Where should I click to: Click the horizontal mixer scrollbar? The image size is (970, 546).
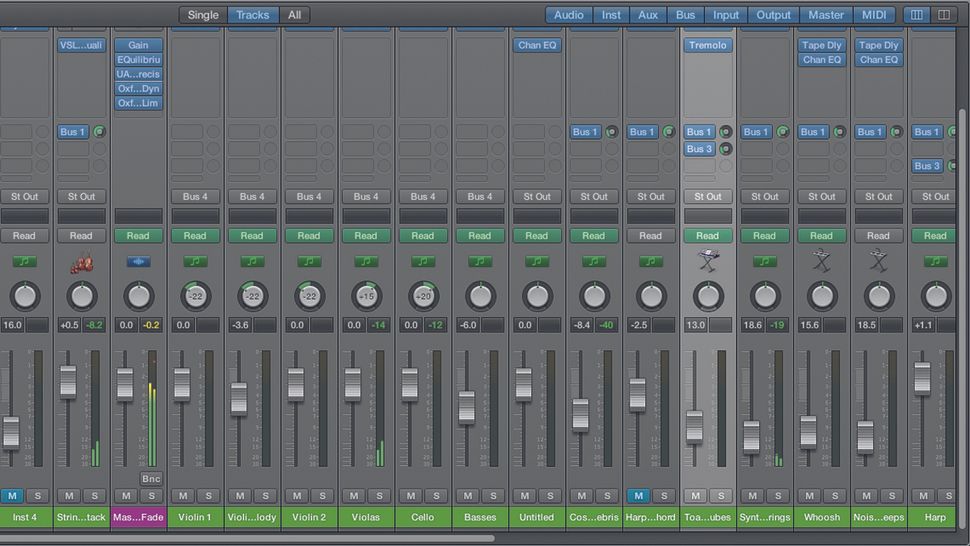[x=247, y=539]
